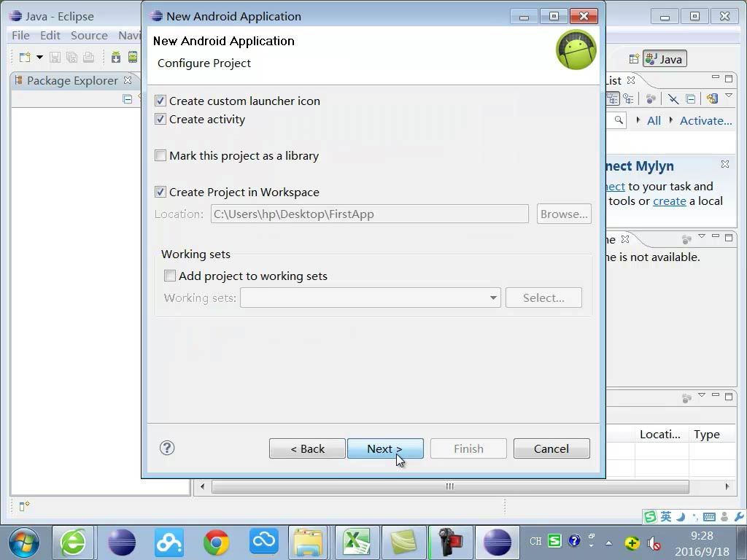Click the Browse... button
Screen dimensions: 747x560
[564, 214]
